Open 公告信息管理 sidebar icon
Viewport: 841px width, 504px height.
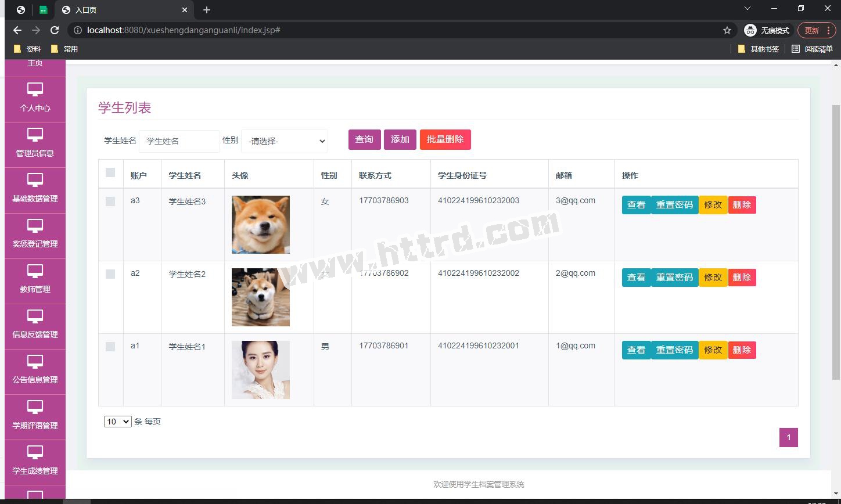click(x=35, y=361)
